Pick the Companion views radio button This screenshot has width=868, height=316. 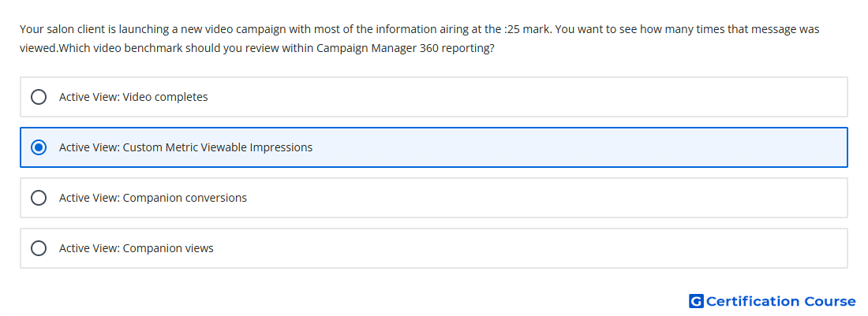[x=39, y=248]
